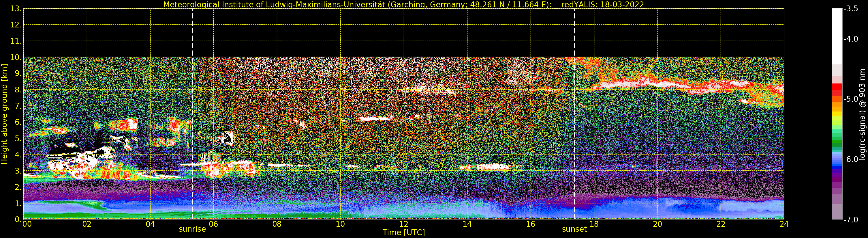This screenshot has width=868, height=238.
Task: Click height axis tick "2."
Action: coord(18,187)
